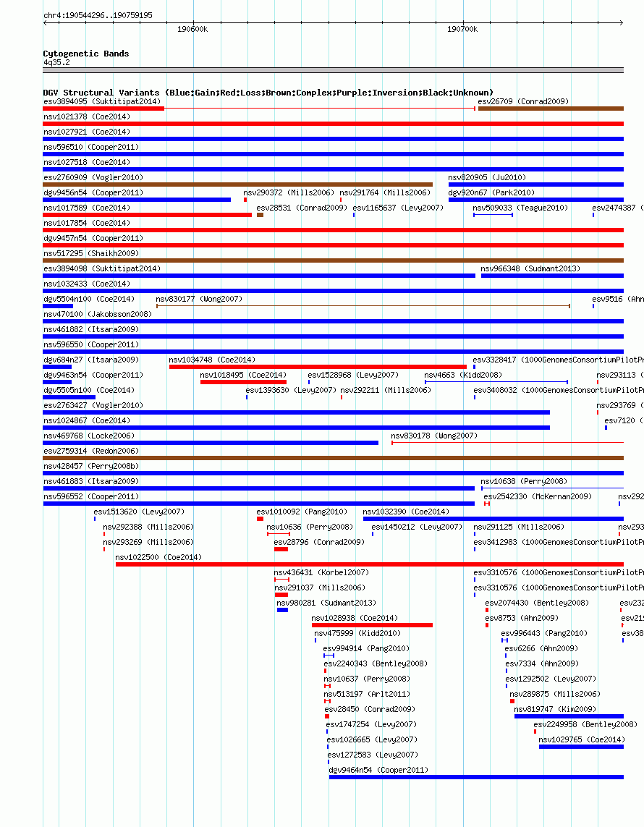Click nsv1017589 (Coe2014) label
The width and height of the screenshot is (644, 827).
click(87, 208)
